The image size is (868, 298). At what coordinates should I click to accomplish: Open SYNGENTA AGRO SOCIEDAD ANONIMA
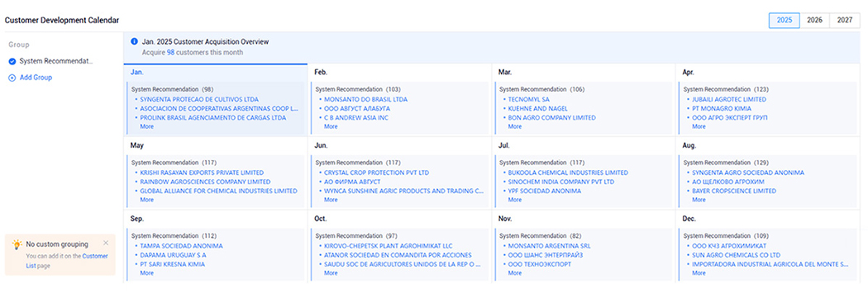click(748, 173)
